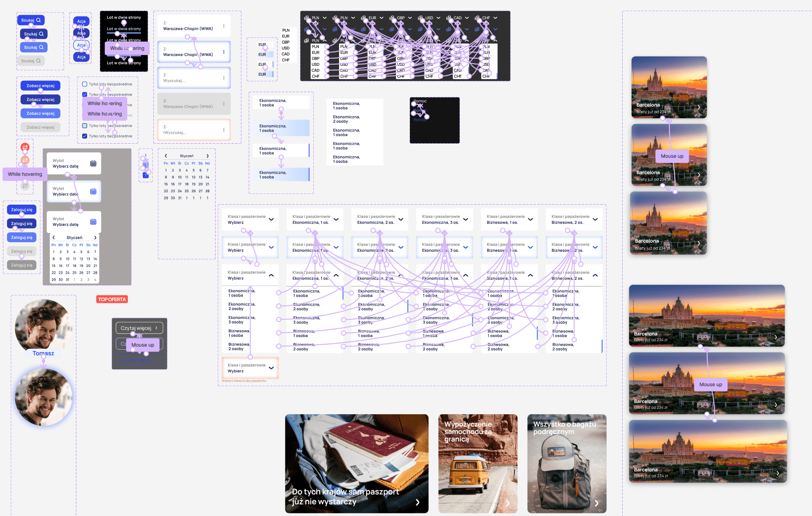Click the arrow on the passport article card

[417, 502]
